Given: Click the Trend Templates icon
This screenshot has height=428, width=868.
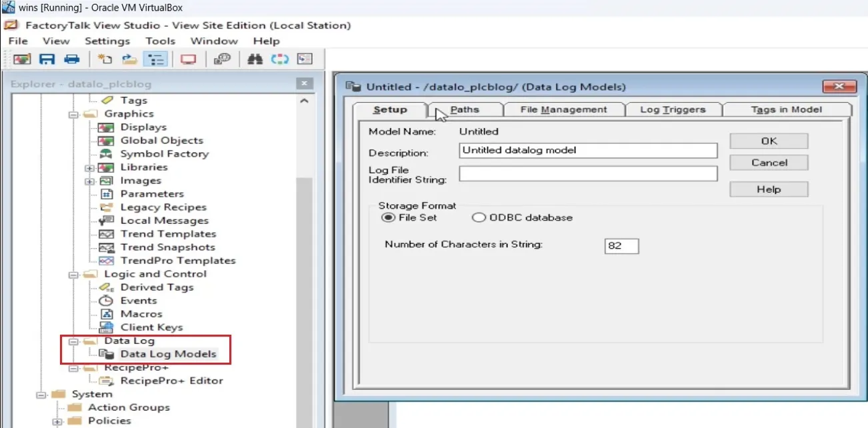Looking at the screenshot, I should pos(106,233).
